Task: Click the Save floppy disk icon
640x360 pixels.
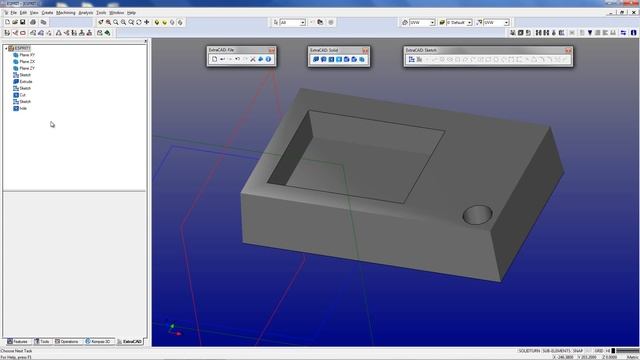Action: [x=22, y=22]
